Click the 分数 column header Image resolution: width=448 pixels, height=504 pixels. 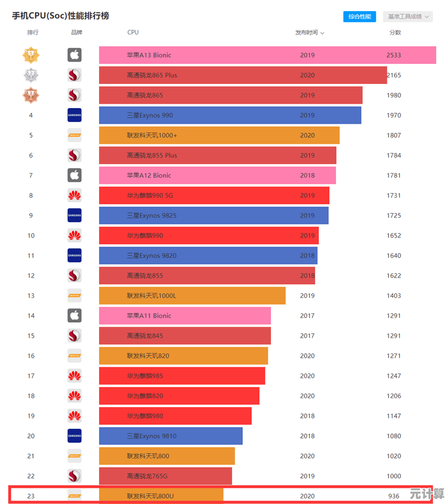395,32
